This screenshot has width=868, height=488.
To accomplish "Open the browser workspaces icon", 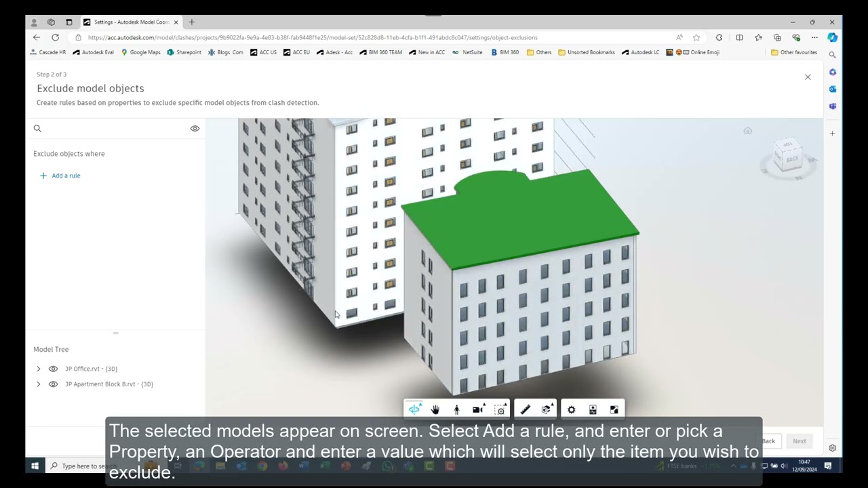I will 51,22.
